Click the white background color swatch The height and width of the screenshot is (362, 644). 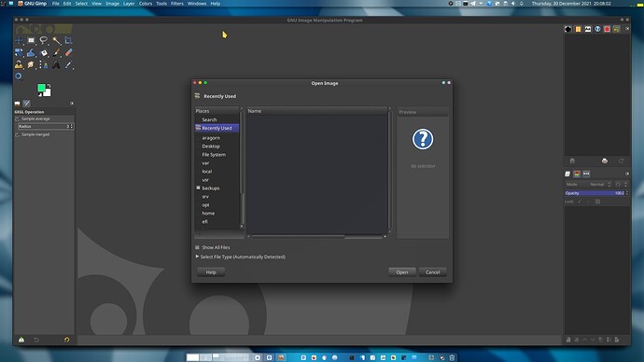pyautogui.click(x=48, y=92)
